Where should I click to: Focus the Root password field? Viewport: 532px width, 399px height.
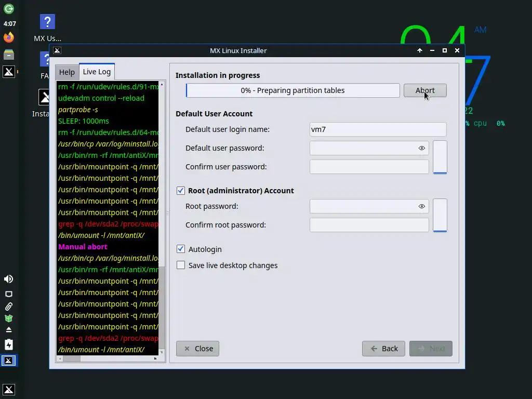(369, 206)
